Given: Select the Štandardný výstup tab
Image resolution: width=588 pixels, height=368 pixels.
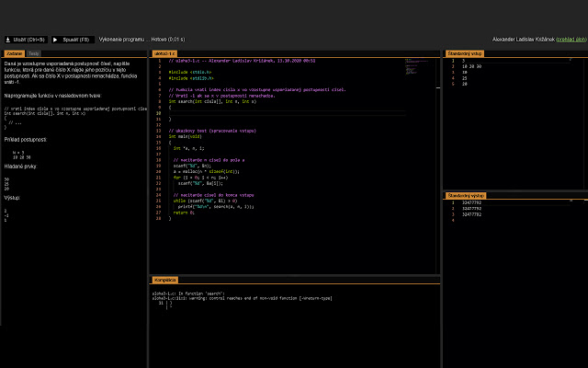Looking at the screenshot, I should 468,196.
